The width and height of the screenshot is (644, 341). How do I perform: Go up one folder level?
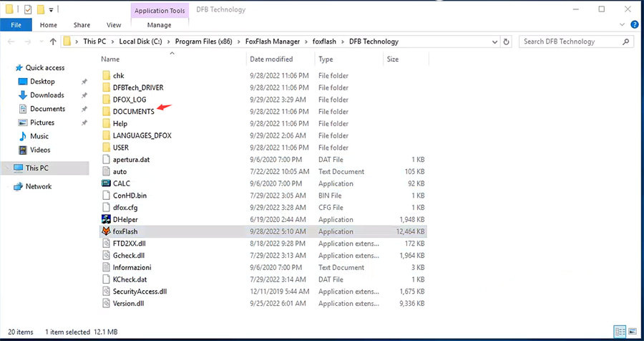(x=53, y=42)
